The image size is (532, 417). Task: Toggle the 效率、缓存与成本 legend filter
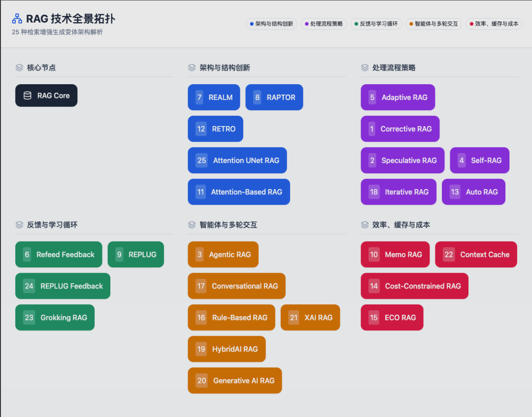494,23
